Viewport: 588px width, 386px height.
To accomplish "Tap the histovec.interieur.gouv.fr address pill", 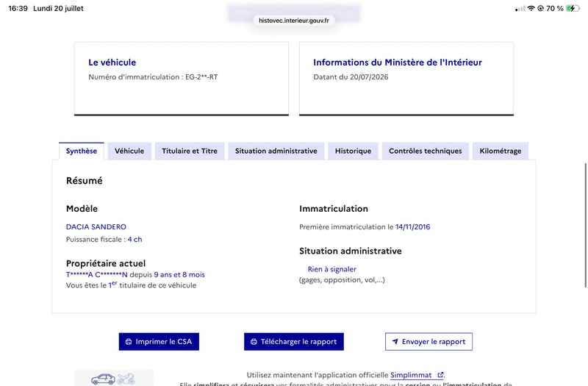I will pyautogui.click(x=293, y=21).
